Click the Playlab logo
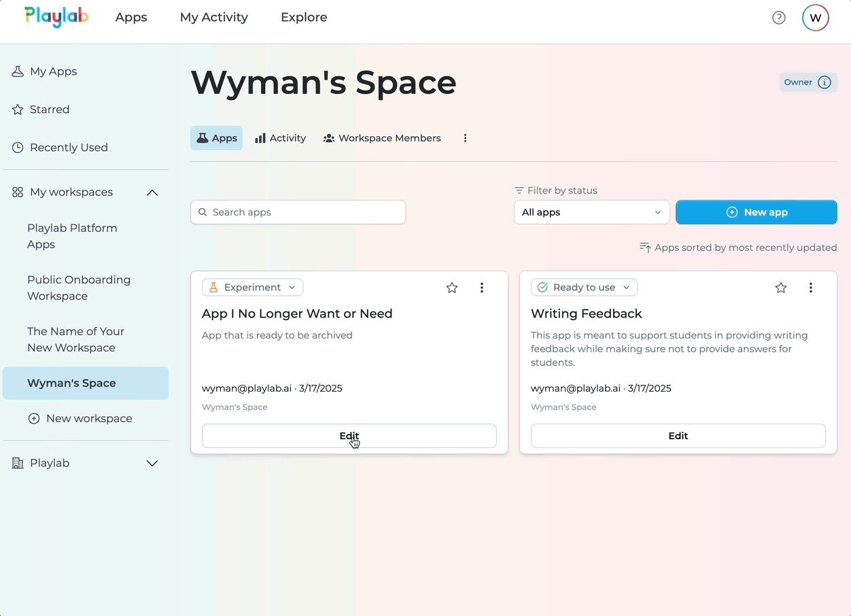This screenshot has height=616, width=851. point(56,17)
